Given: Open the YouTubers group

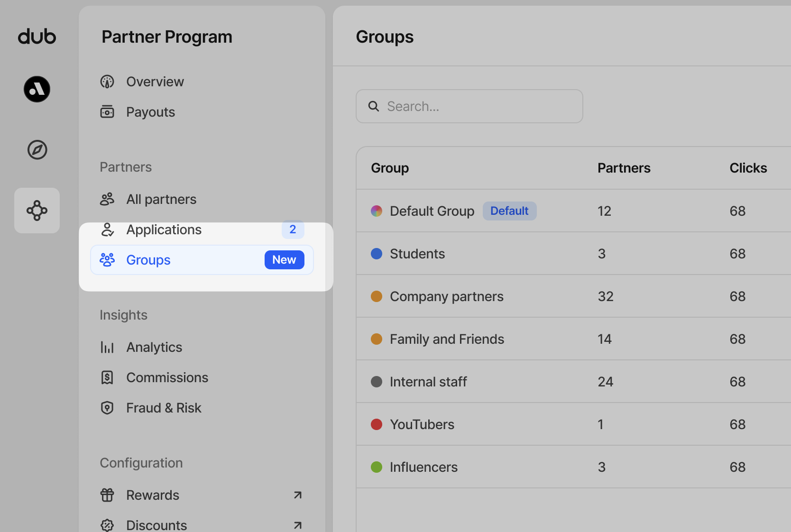Looking at the screenshot, I should pos(574,424).
